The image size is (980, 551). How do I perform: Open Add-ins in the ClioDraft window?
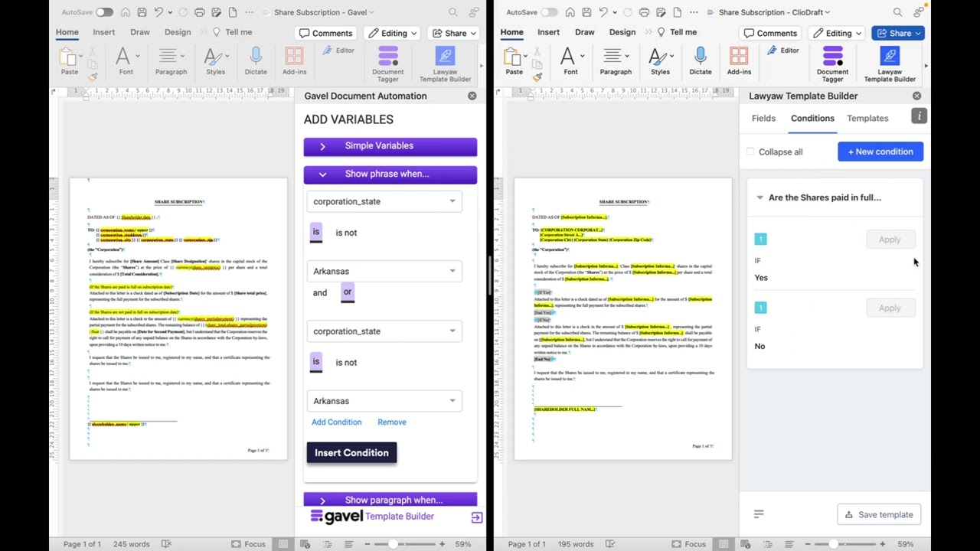pos(739,60)
